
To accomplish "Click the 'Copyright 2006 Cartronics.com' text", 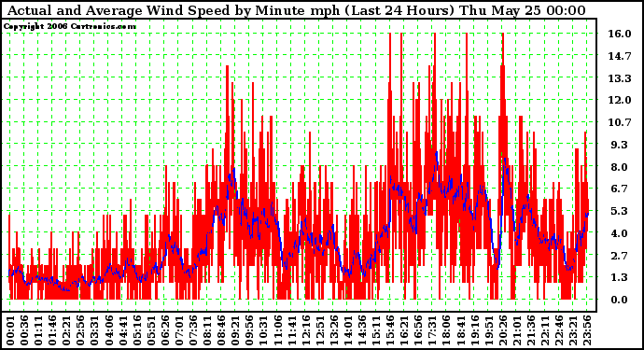I will [x=70, y=27].
